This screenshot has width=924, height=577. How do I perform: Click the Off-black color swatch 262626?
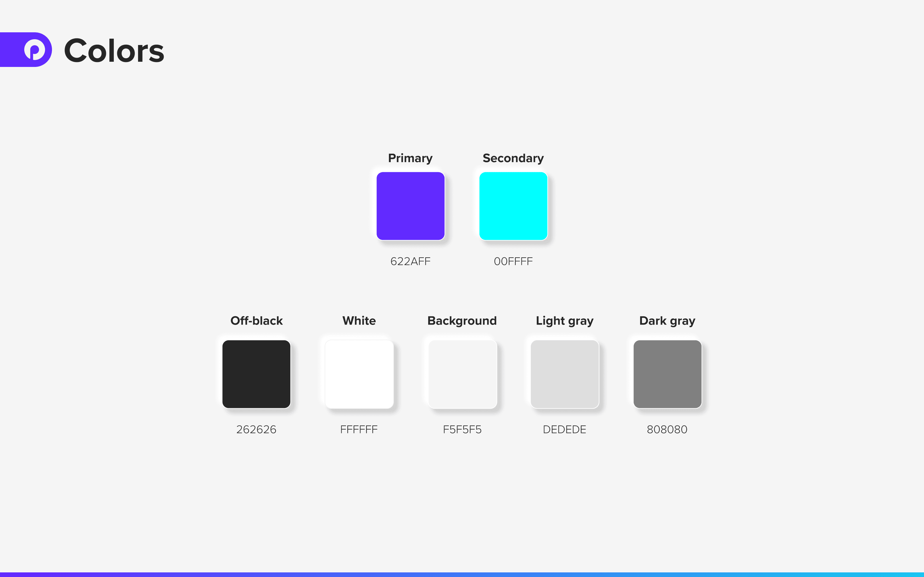[x=256, y=373]
